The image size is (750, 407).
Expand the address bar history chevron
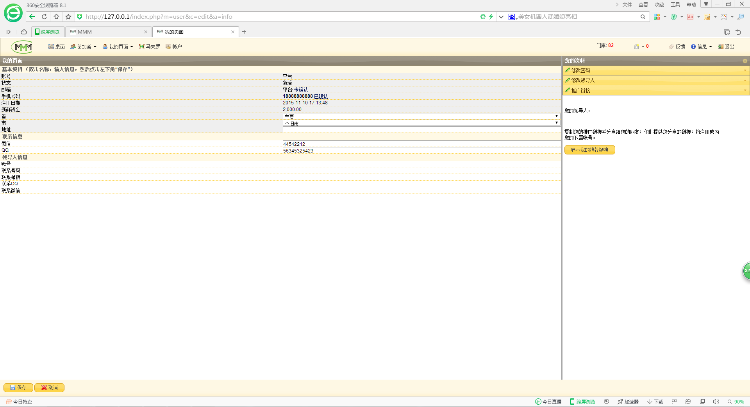point(501,17)
